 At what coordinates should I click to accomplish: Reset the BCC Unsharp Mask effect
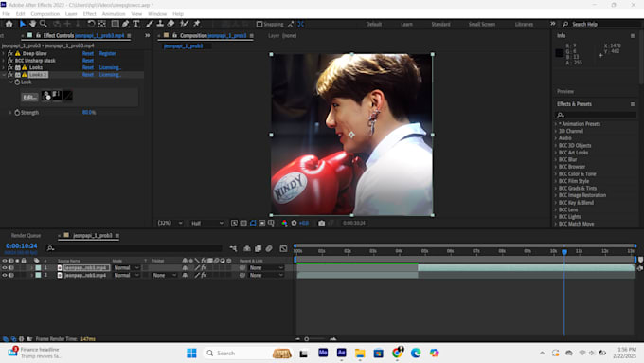point(88,61)
